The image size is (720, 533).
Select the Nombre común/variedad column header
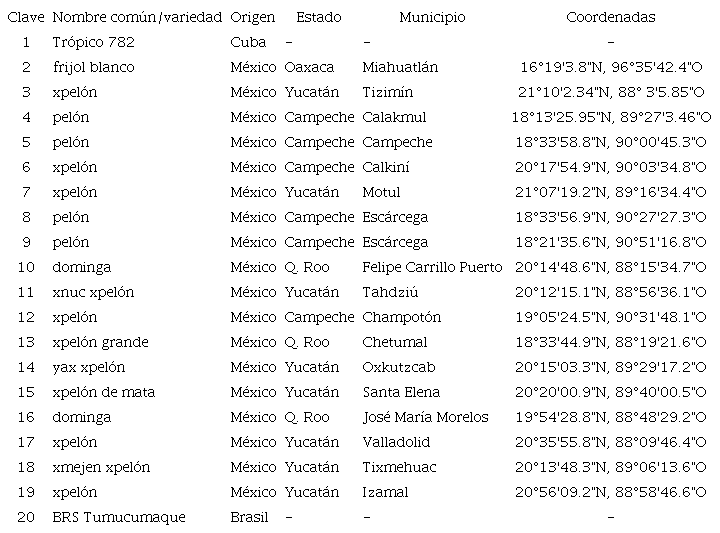(x=137, y=17)
